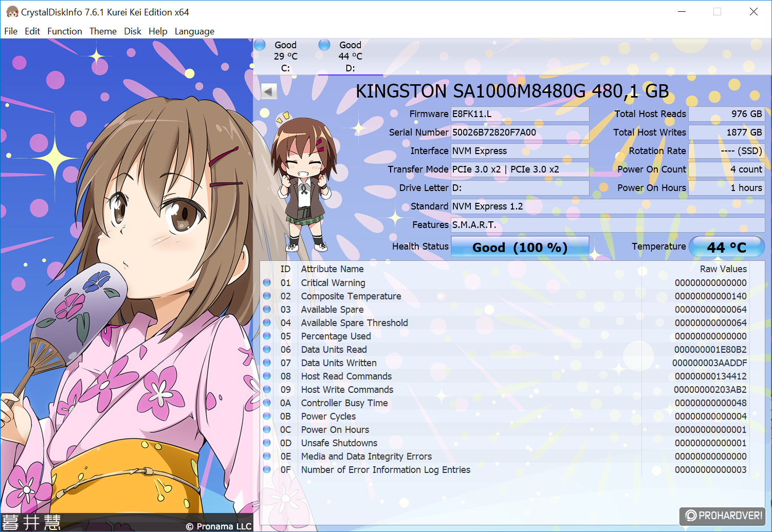Click the status icon for Power Cycles
This screenshot has height=532, width=772.
tap(267, 416)
